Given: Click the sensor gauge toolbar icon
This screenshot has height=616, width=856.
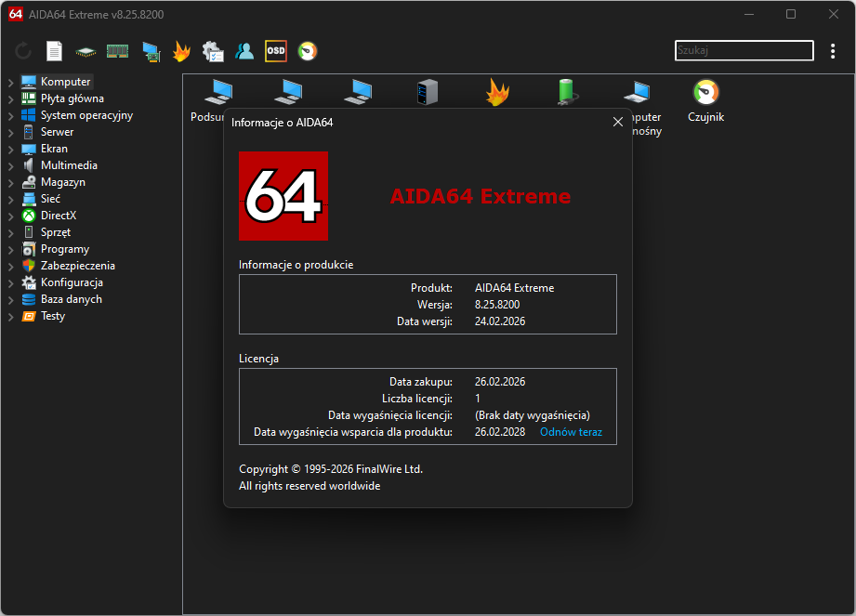Looking at the screenshot, I should coord(308,51).
